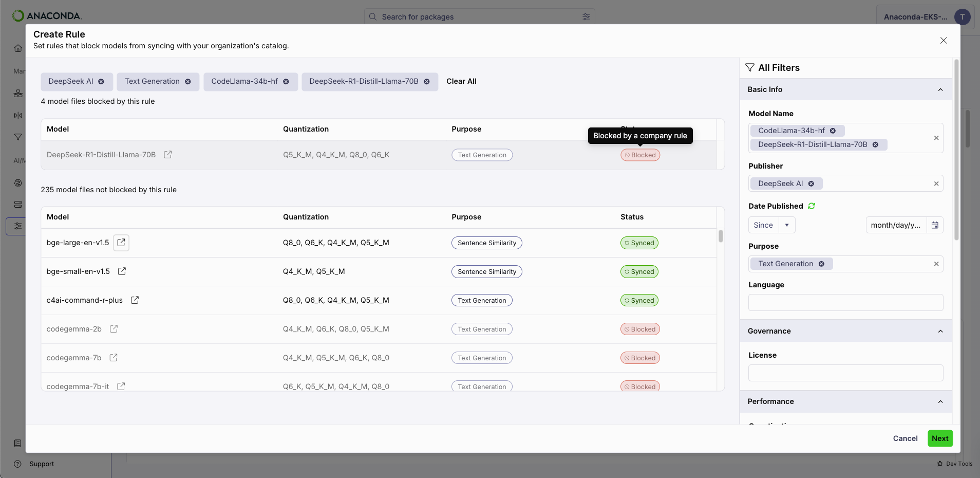Collapse the Basic Info section
Image resolution: width=980 pixels, height=478 pixels.
tap(940, 89)
